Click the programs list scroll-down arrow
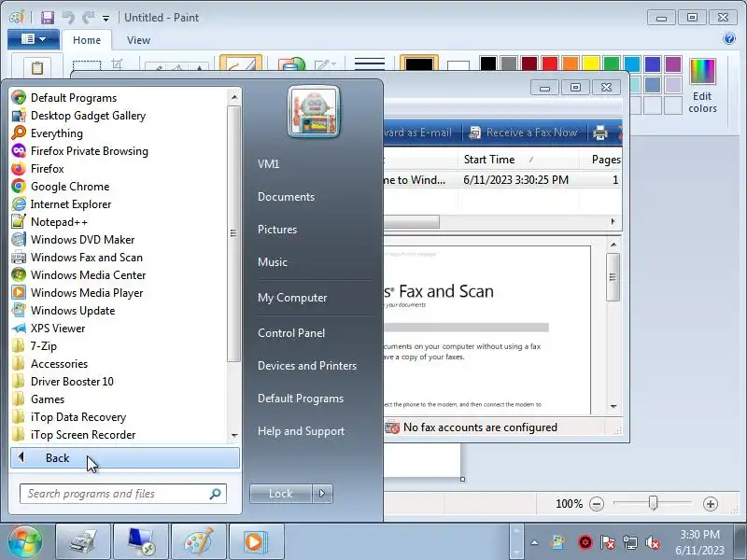Screen dimensions: 747x560 point(234,435)
